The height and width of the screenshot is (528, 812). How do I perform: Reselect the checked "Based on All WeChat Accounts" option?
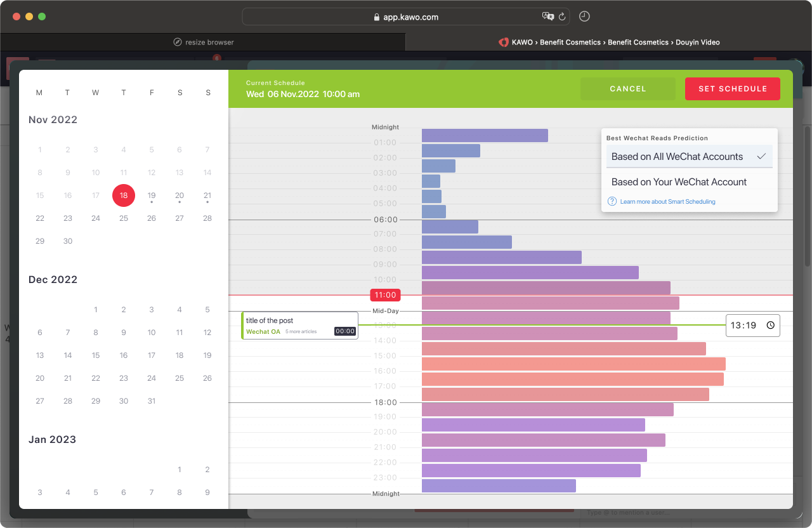coord(677,156)
